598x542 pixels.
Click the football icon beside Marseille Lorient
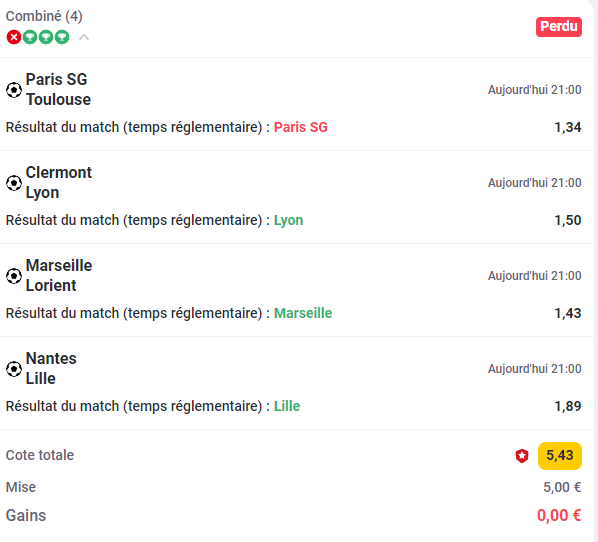[x=14, y=276]
